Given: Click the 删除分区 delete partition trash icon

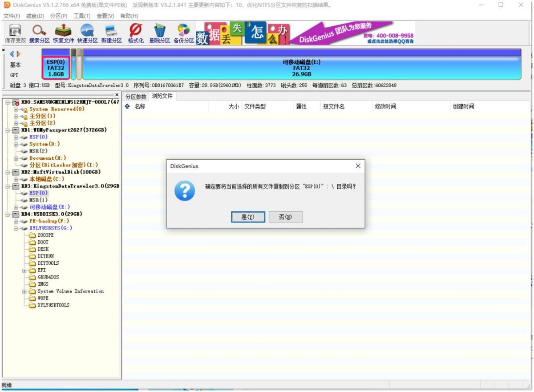Looking at the screenshot, I should point(159,33).
